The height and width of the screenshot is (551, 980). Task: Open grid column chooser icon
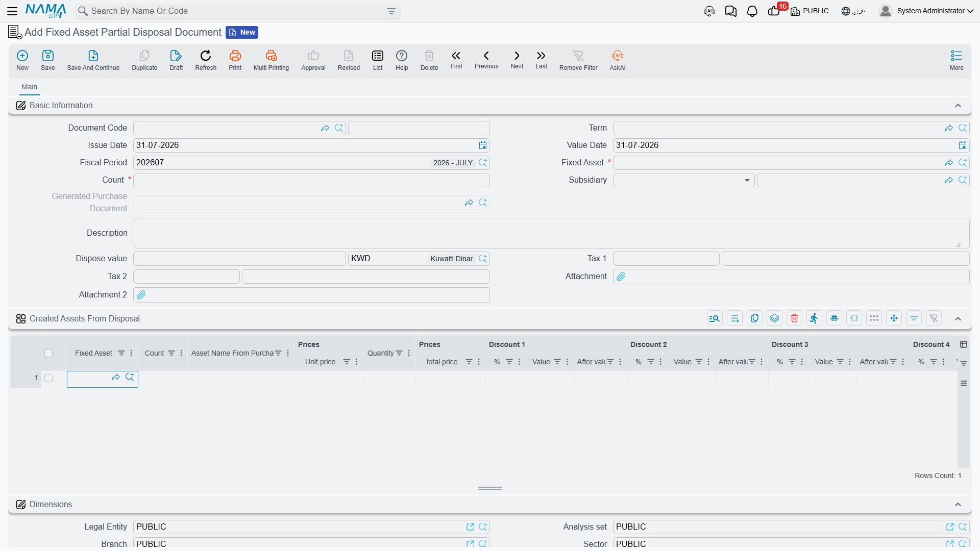pos(964,344)
